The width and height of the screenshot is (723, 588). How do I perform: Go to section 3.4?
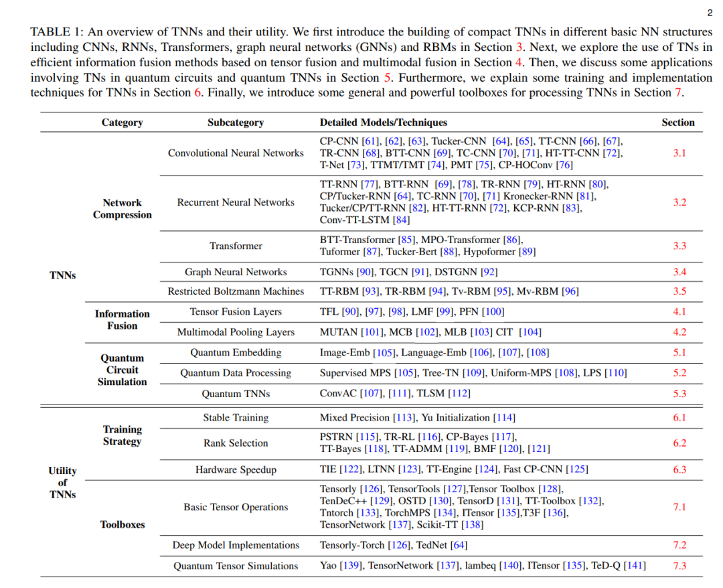tap(679, 272)
